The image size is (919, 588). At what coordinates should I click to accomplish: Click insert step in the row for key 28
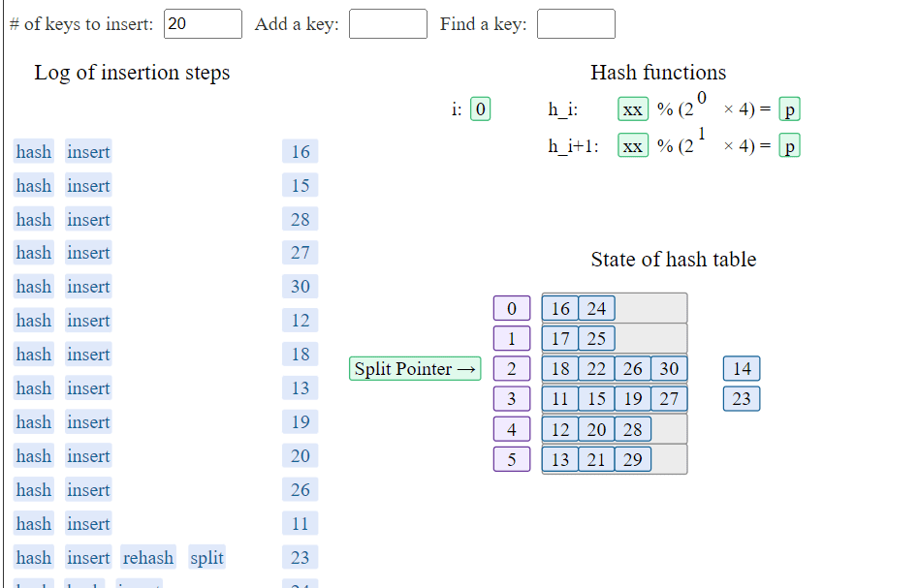[x=88, y=220]
